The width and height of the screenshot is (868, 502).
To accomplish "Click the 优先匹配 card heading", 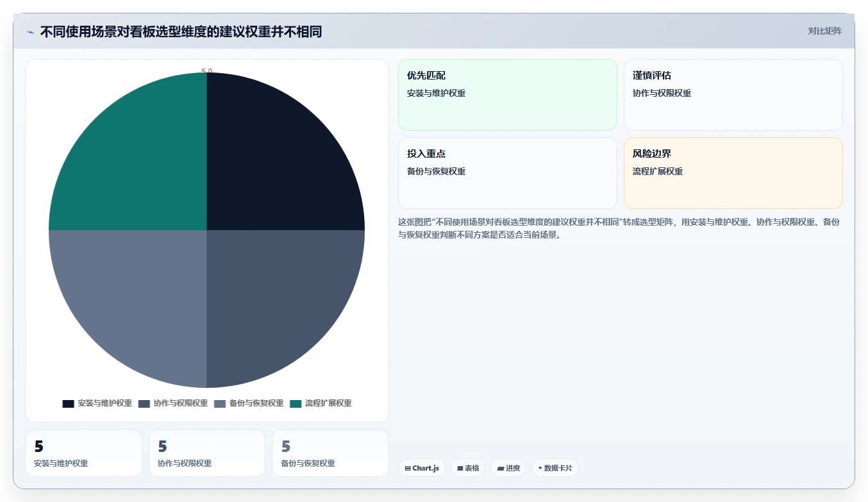I will point(426,76).
